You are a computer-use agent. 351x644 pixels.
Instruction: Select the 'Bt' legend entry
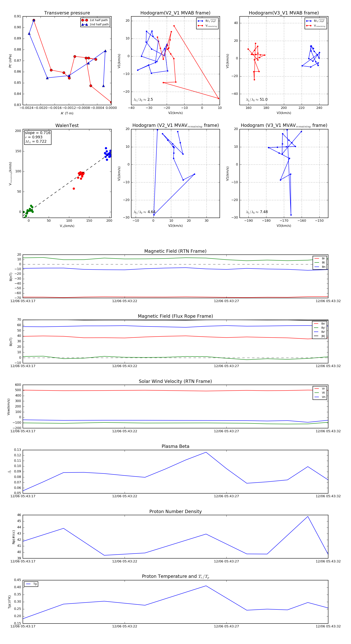(x=320, y=262)
